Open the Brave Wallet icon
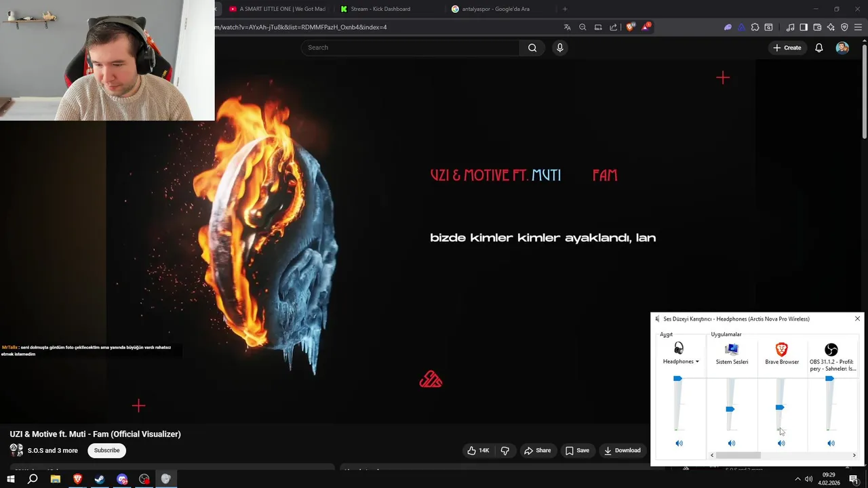The image size is (868, 488). click(x=817, y=27)
